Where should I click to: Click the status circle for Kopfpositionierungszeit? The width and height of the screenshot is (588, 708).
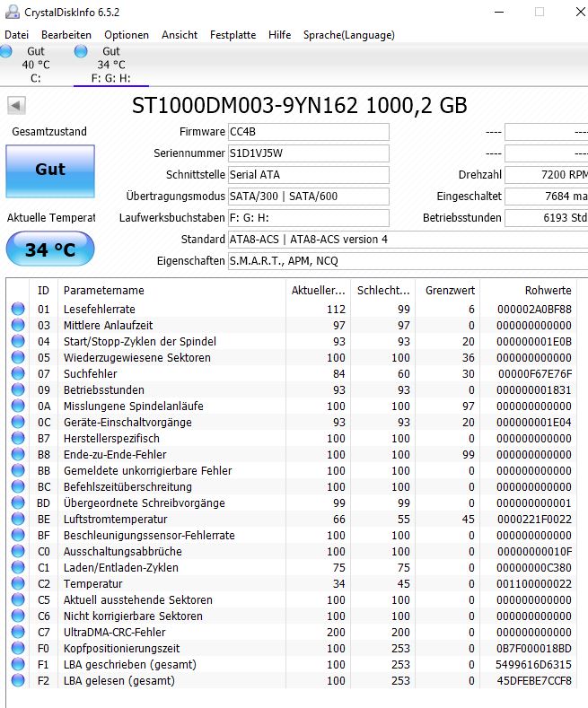click(18, 649)
